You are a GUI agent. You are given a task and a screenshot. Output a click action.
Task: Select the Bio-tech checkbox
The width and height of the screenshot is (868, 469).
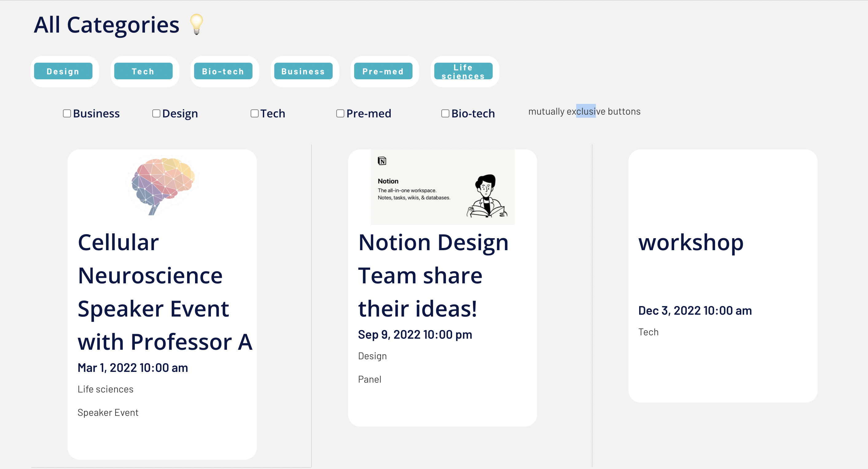445,114
